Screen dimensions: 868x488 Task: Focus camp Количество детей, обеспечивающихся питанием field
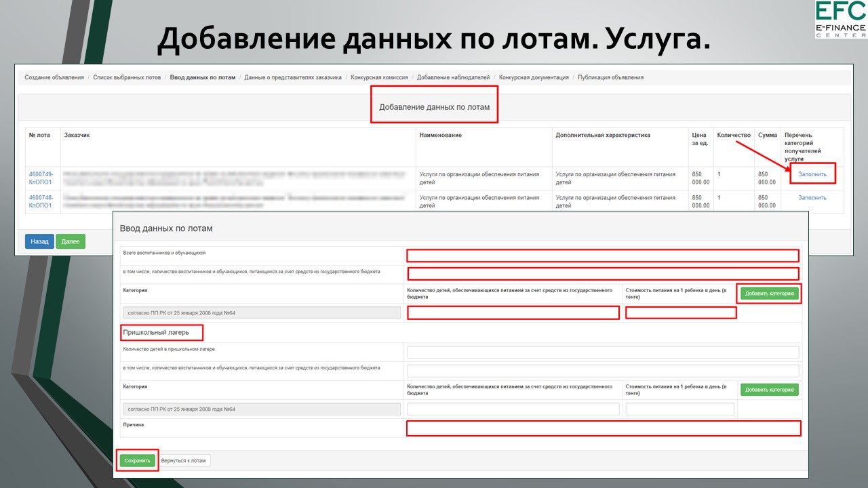coord(513,409)
